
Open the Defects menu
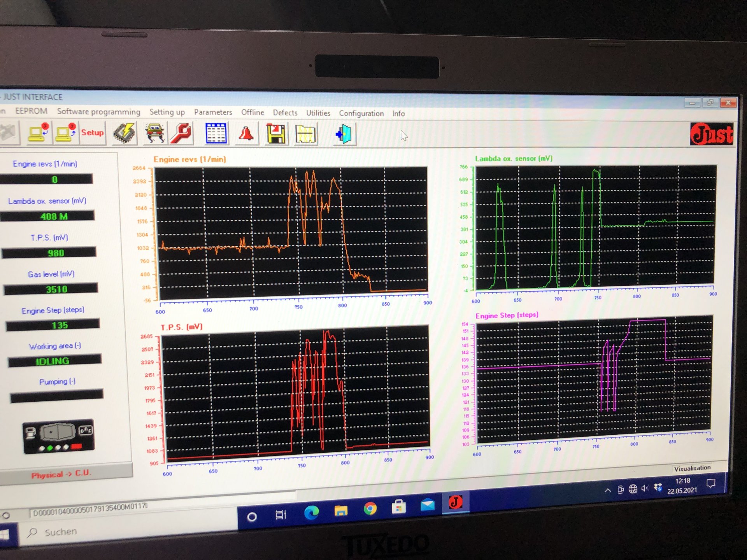coord(285,113)
